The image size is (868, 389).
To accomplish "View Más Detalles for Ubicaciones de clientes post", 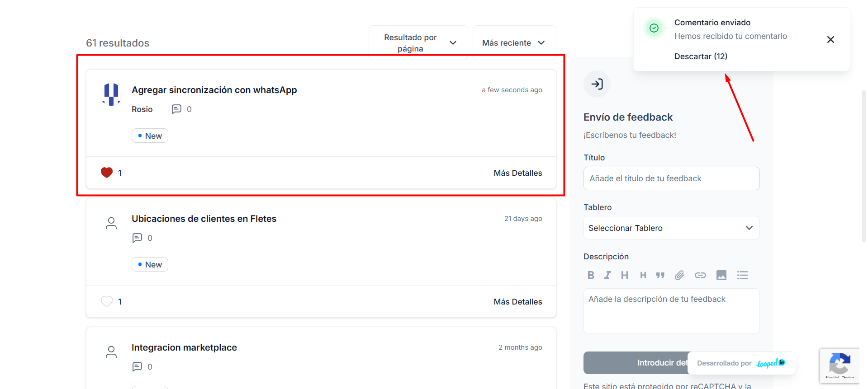I will (x=517, y=302).
